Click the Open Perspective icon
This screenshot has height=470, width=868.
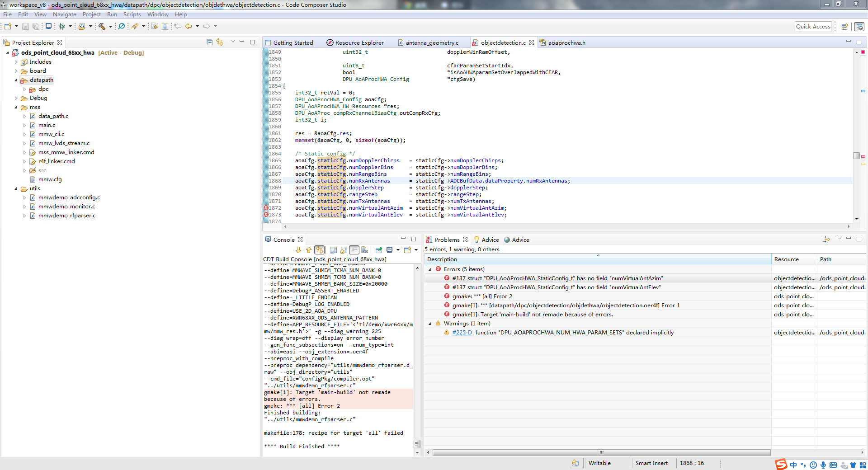[844, 27]
